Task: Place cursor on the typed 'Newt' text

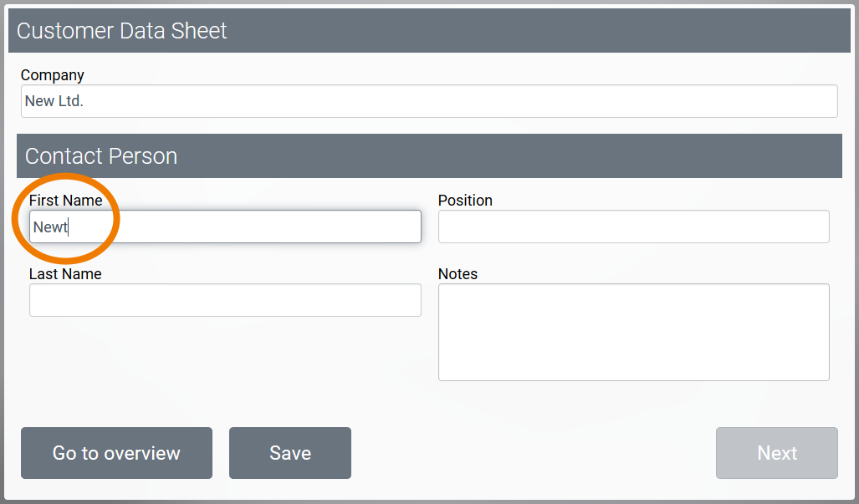Action: coord(50,227)
